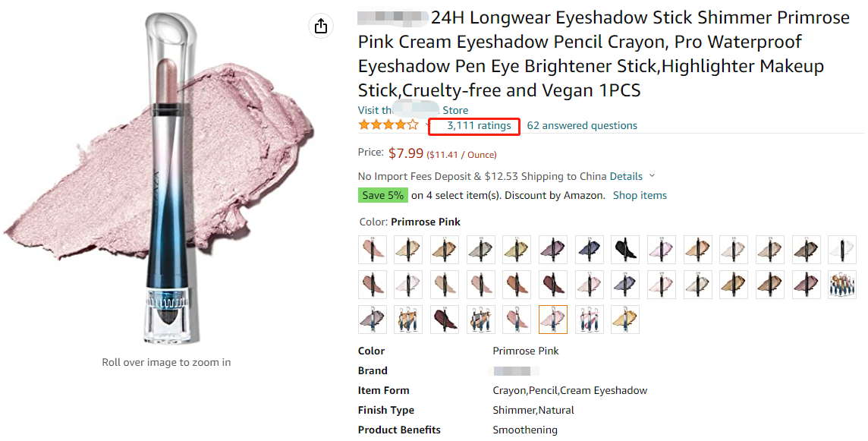
Task: Click the highlighted Primrose Pink swatch
Action: [553, 320]
